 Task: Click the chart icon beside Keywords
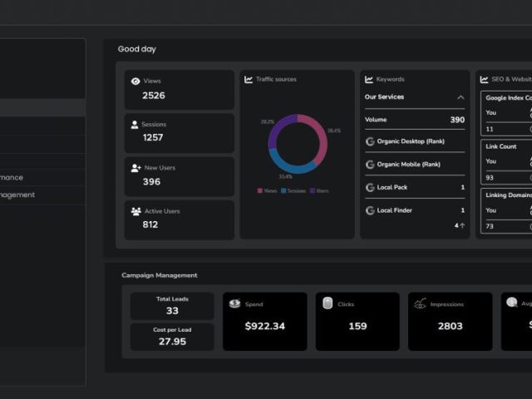(x=369, y=80)
